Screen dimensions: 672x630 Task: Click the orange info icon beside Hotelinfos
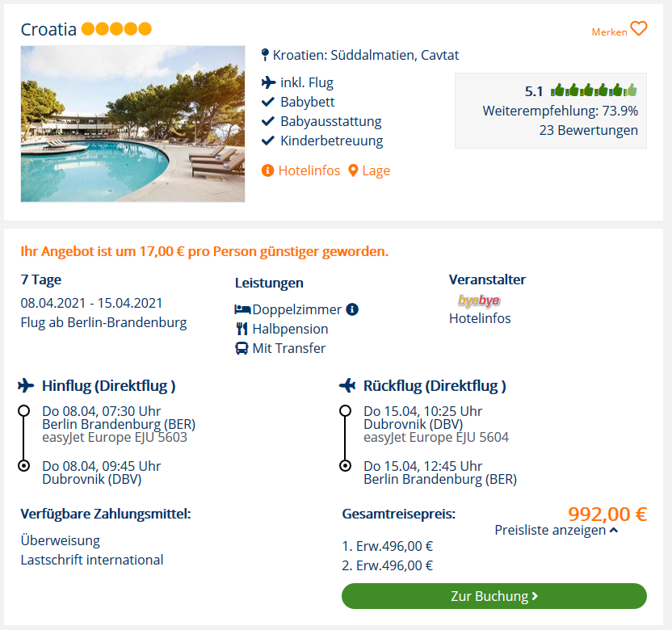point(267,170)
